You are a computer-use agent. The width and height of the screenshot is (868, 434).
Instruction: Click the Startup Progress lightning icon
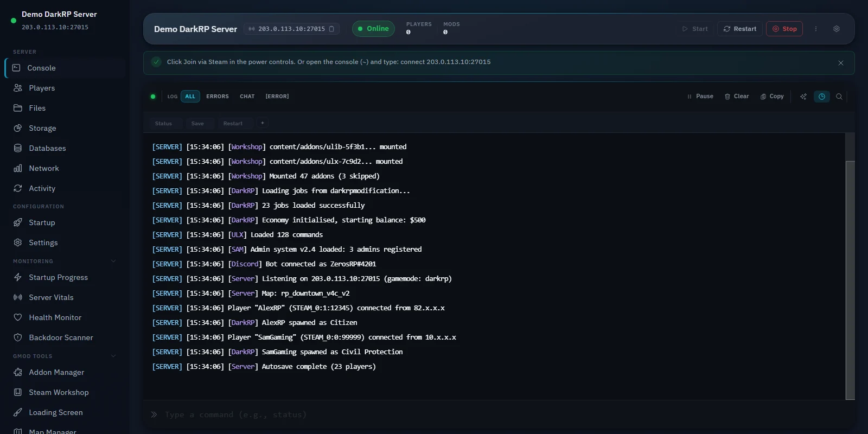pos(18,277)
